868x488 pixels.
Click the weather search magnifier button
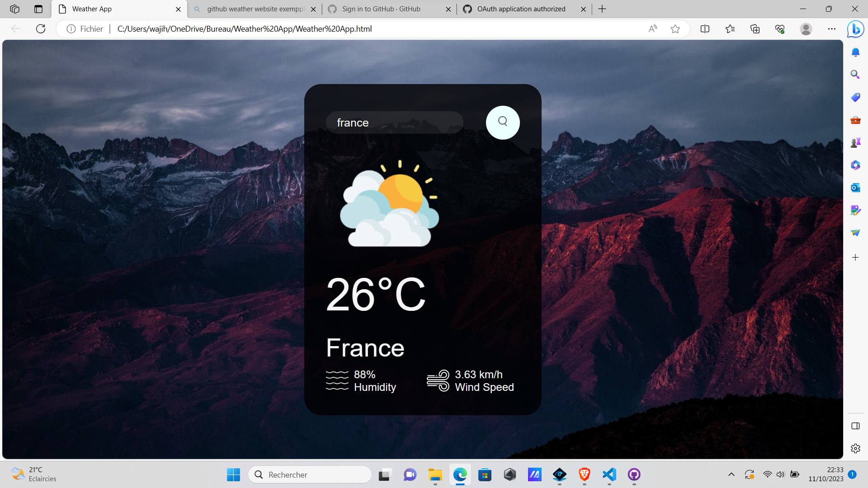503,122
